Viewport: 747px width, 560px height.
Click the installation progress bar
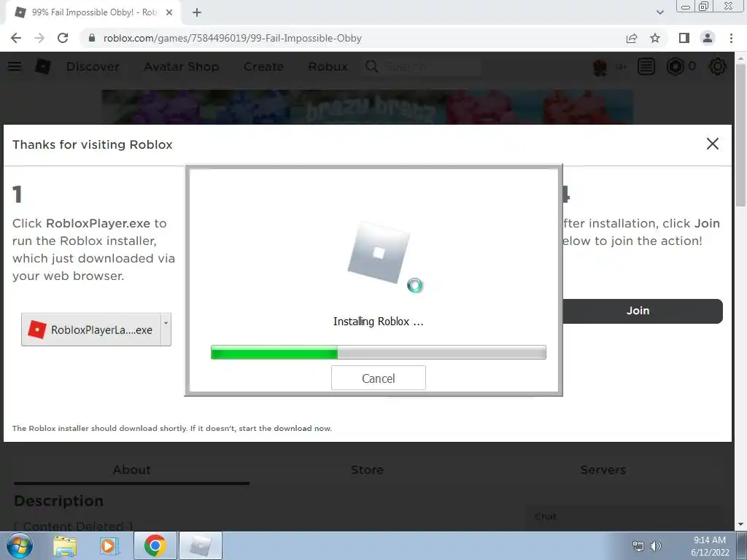click(x=379, y=352)
